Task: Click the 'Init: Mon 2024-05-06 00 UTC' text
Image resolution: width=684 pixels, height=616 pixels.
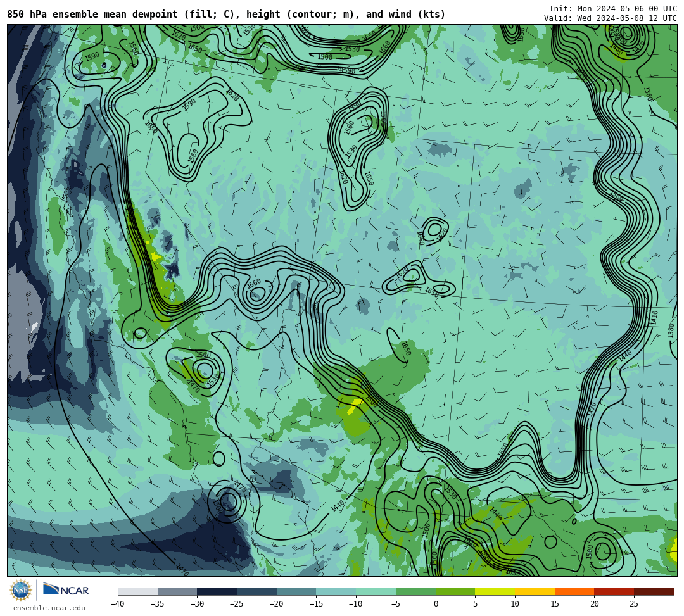Action: click(613, 9)
